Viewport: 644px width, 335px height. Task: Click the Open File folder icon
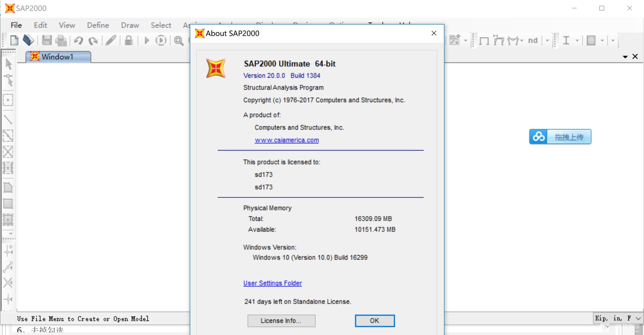tap(28, 41)
